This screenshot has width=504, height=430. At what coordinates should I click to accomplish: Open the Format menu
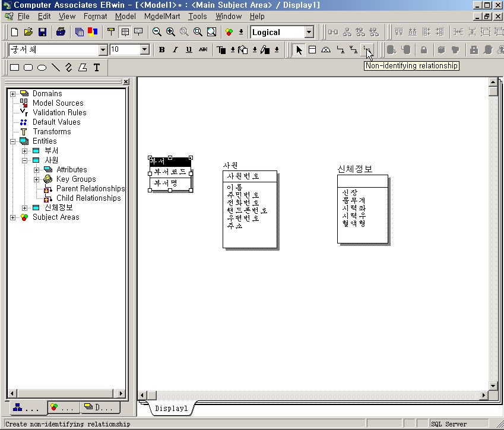[x=95, y=17]
